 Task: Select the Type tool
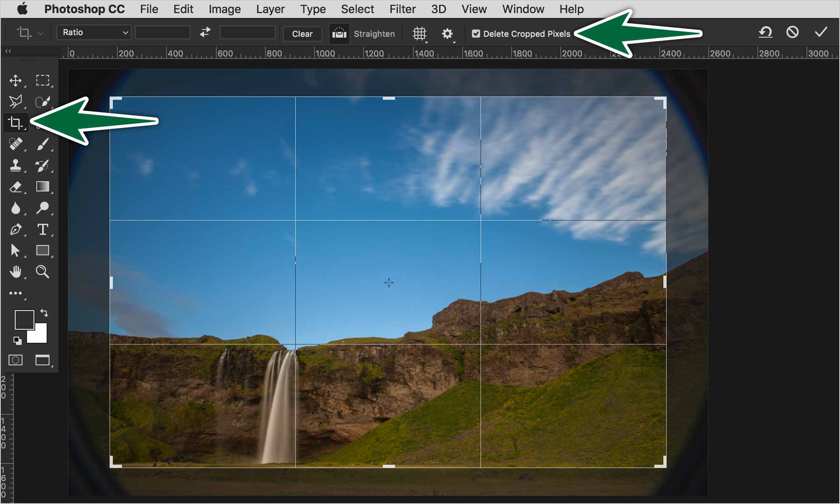pyautogui.click(x=42, y=229)
